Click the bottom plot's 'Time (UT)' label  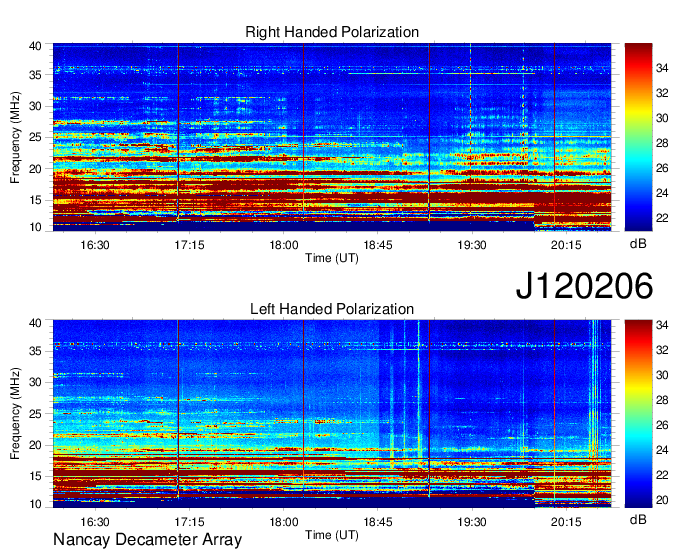(x=332, y=535)
